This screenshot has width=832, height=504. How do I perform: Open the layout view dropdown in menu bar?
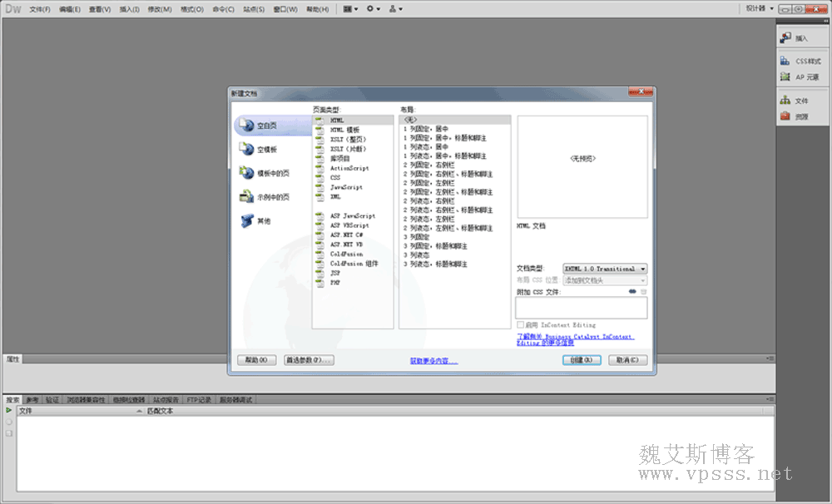pos(351,9)
